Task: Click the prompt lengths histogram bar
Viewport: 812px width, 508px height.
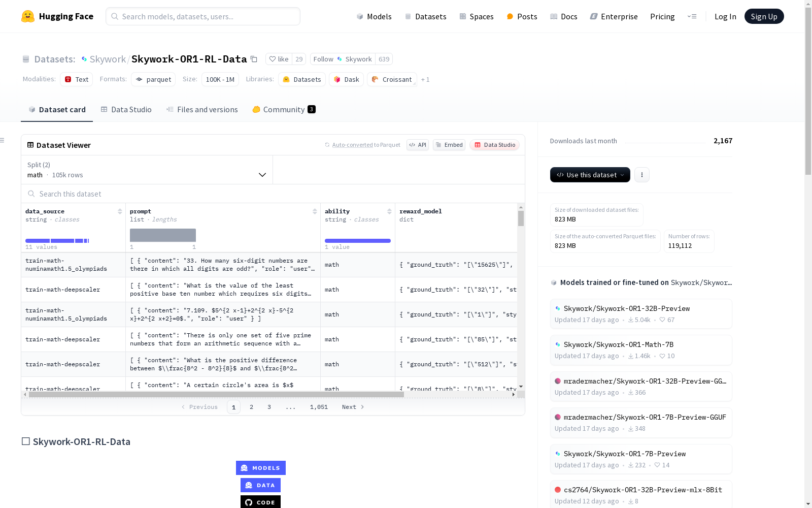Action: 163,235
